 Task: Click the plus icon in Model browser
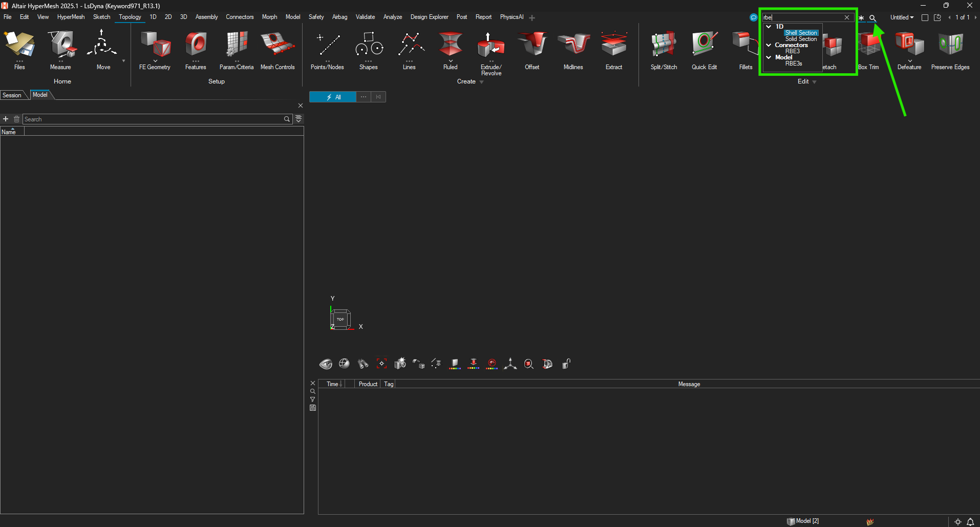click(x=6, y=119)
